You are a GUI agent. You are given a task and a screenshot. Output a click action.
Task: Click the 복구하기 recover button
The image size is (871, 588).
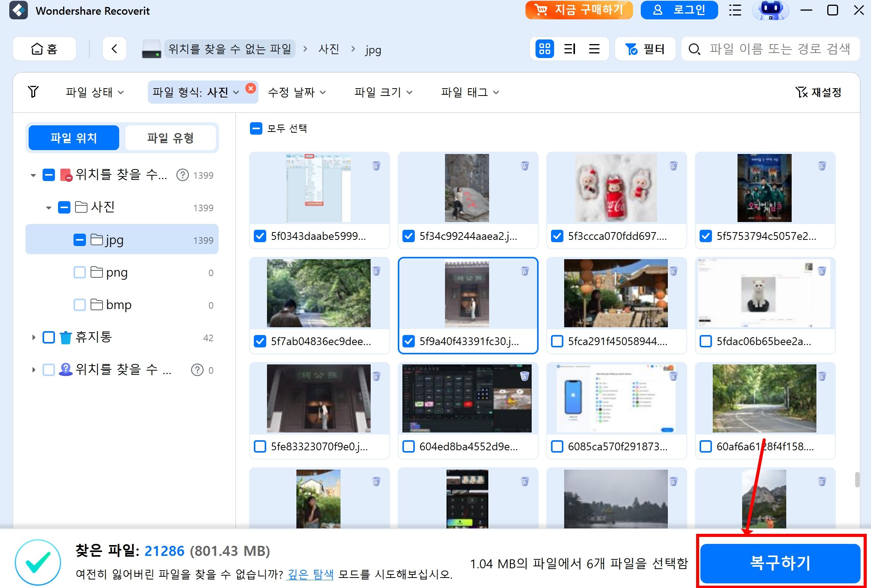coord(780,563)
